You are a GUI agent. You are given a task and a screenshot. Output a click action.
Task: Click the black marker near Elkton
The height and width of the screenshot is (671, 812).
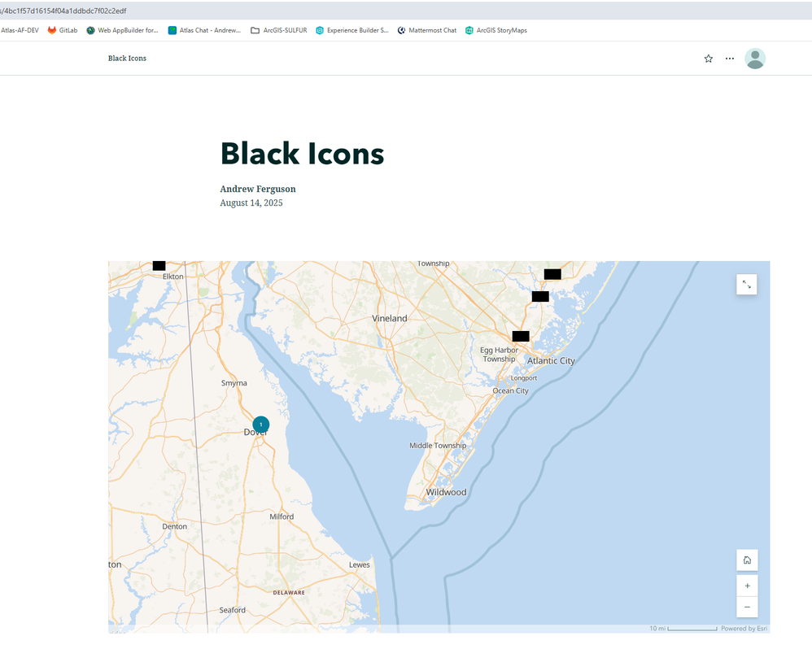coord(159,266)
